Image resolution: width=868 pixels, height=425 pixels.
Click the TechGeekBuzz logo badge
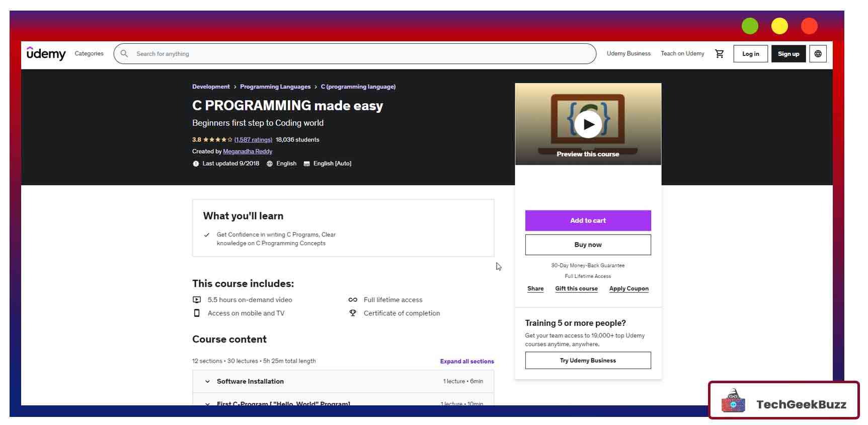point(783,401)
